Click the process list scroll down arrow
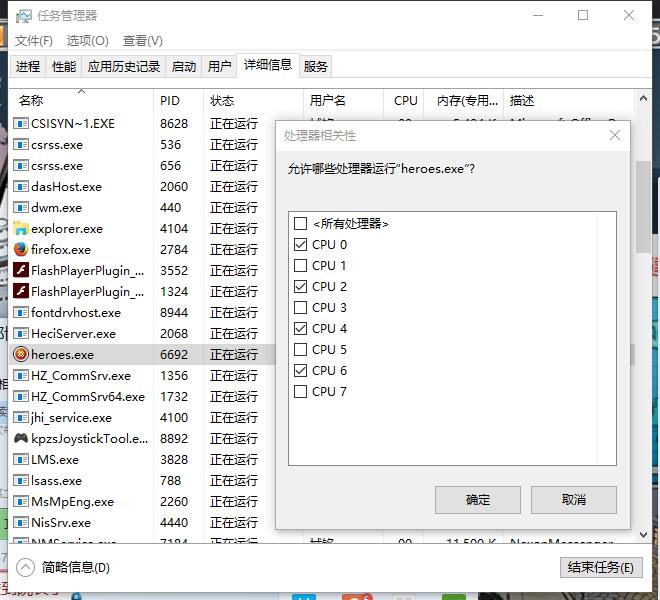This screenshot has height=600, width=660. pos(643,535)
